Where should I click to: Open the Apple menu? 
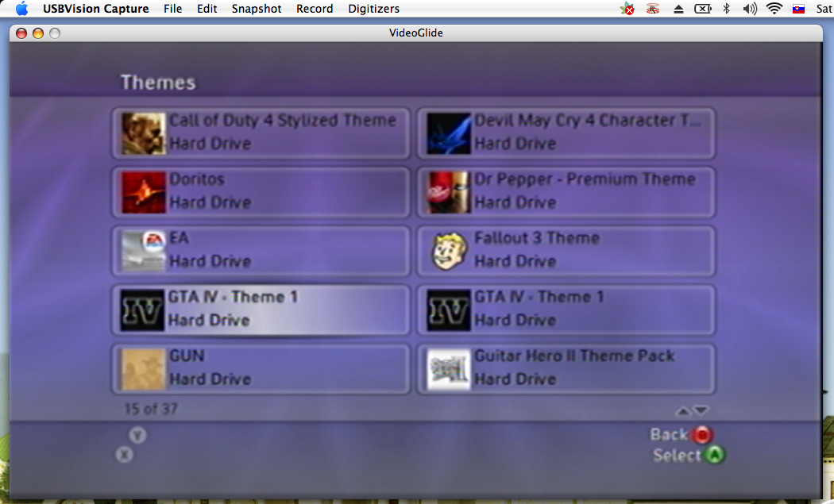(x=21, y=9)
